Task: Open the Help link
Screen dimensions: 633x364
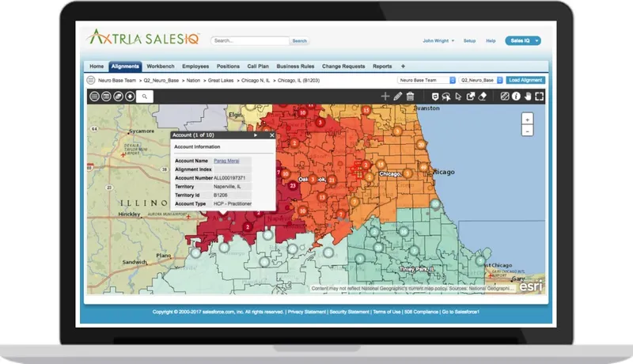Action: click(x=491, y=41)
